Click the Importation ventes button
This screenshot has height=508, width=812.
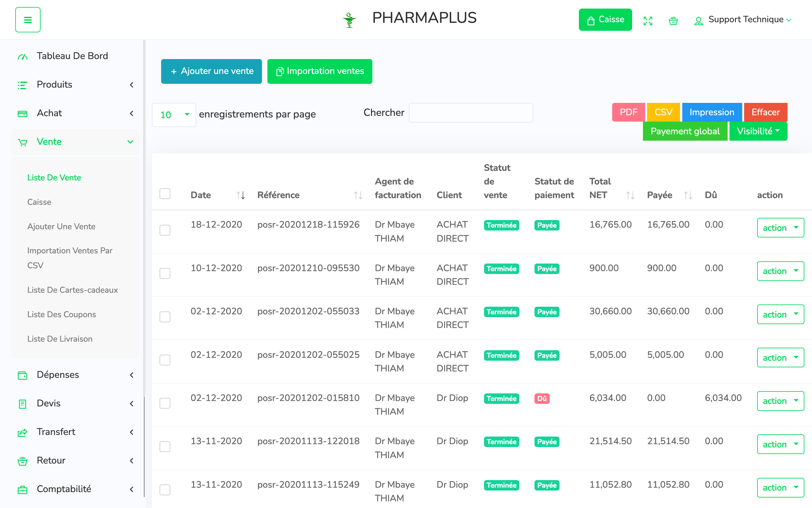click(x=320, y=71)
